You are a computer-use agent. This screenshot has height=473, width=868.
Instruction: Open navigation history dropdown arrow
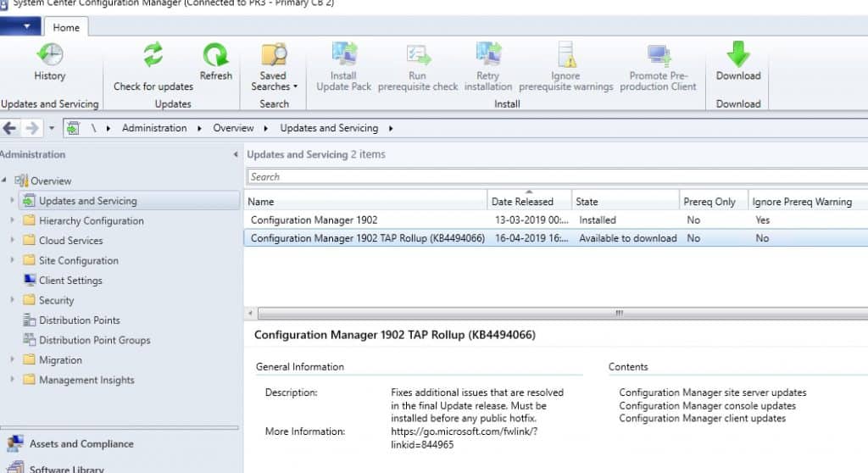[x=52, y=129]
